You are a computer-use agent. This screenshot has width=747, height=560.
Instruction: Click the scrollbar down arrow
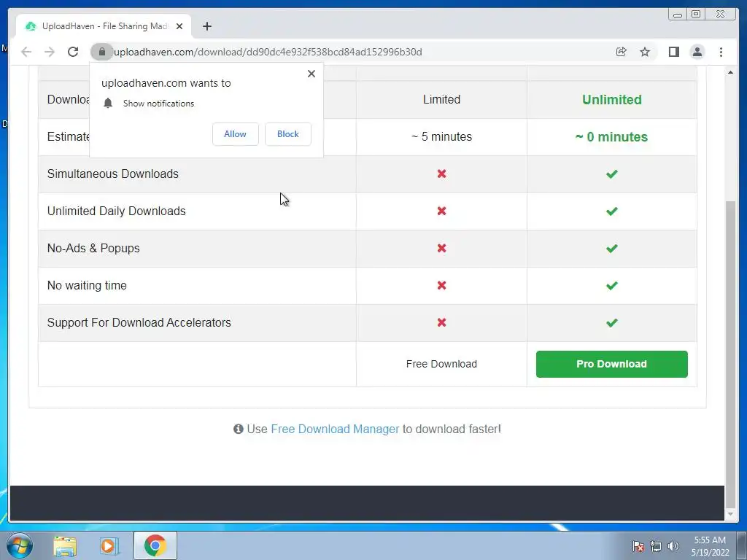pyautogui.click(x=730, y=514)
